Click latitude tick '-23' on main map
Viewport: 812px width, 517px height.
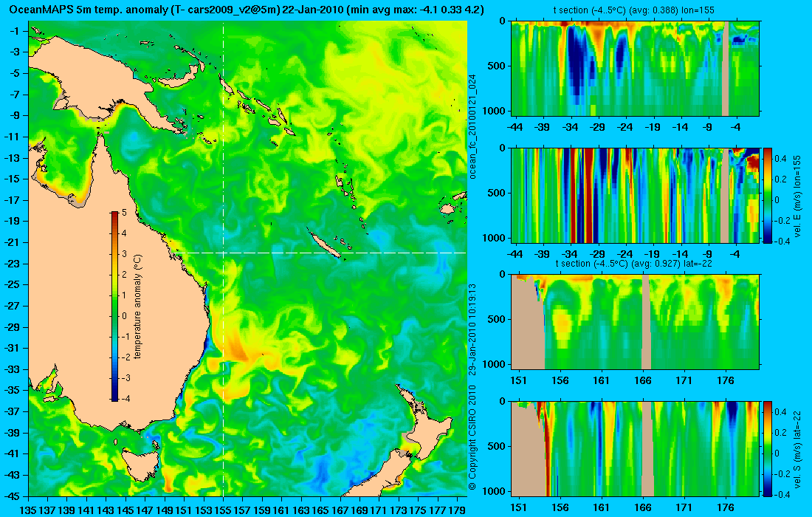click(x=13, y=264)
